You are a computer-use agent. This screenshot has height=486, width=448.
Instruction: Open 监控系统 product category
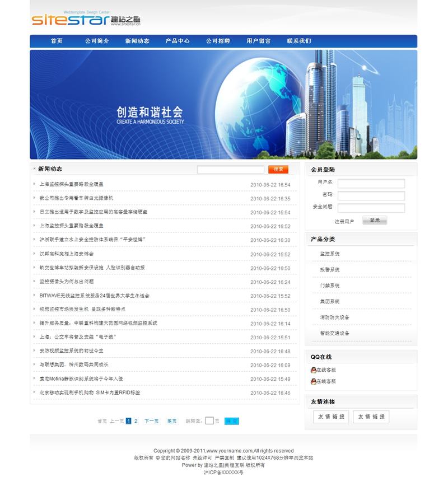point(330,254)
